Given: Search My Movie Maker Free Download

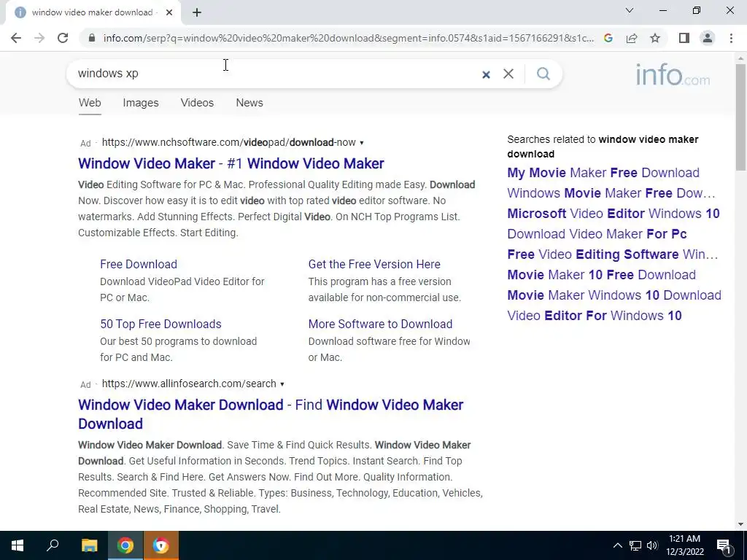Looking at the screenshot, I should [603, 172].
